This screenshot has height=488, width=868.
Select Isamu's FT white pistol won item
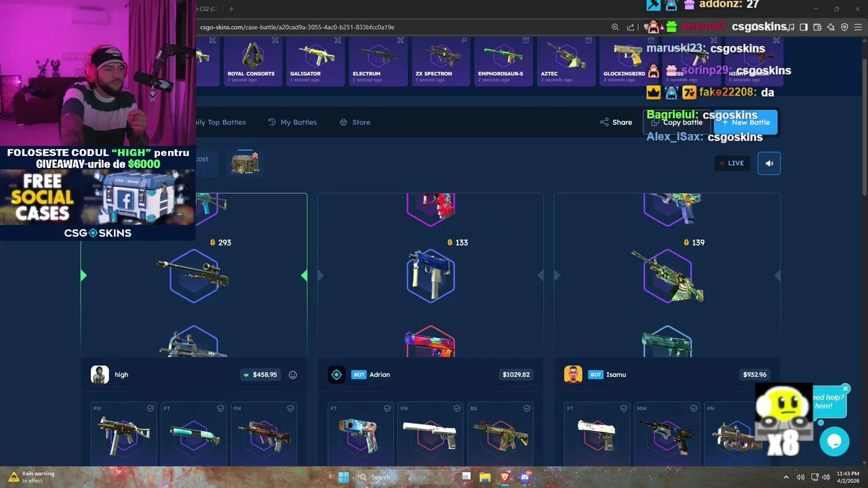(597, 432)
